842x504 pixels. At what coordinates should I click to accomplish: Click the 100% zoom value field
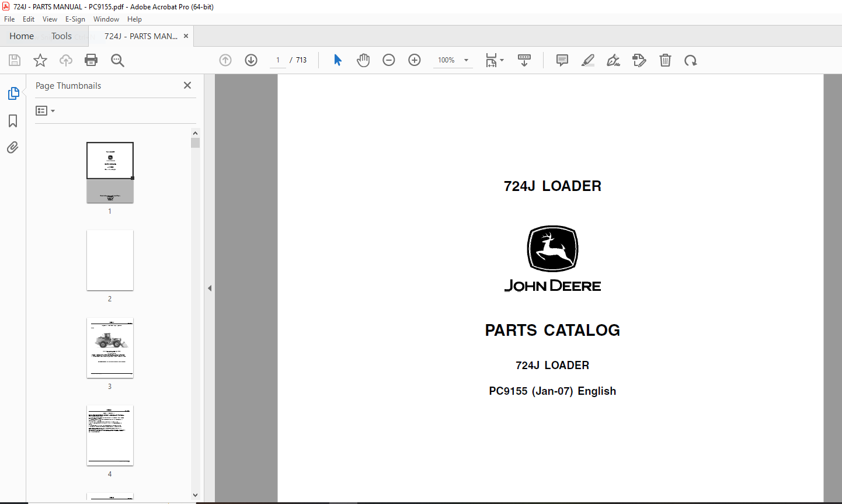[447, 60]
